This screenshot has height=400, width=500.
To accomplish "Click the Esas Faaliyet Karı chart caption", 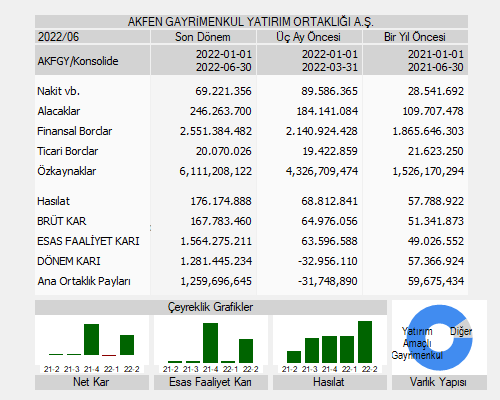I will coord(211,382).
